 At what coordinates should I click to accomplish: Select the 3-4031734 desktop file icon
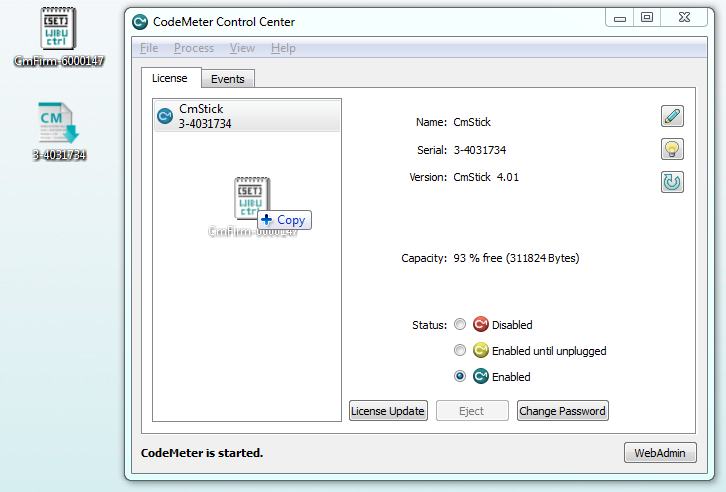59,131
